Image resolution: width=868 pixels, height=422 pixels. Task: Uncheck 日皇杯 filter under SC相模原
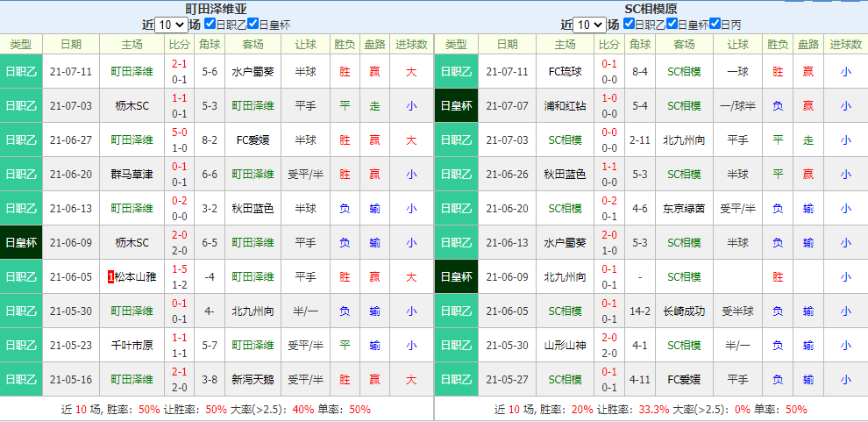coord(672,25)
